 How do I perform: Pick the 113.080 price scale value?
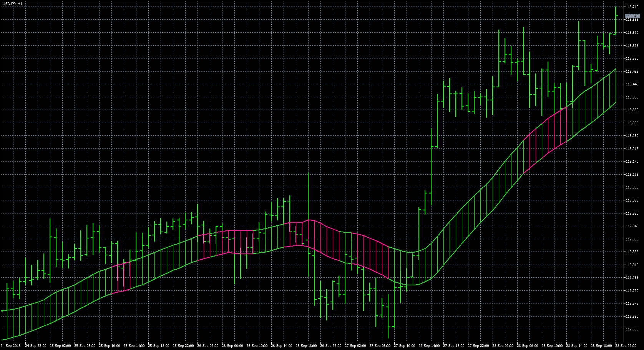pos(632,187)
